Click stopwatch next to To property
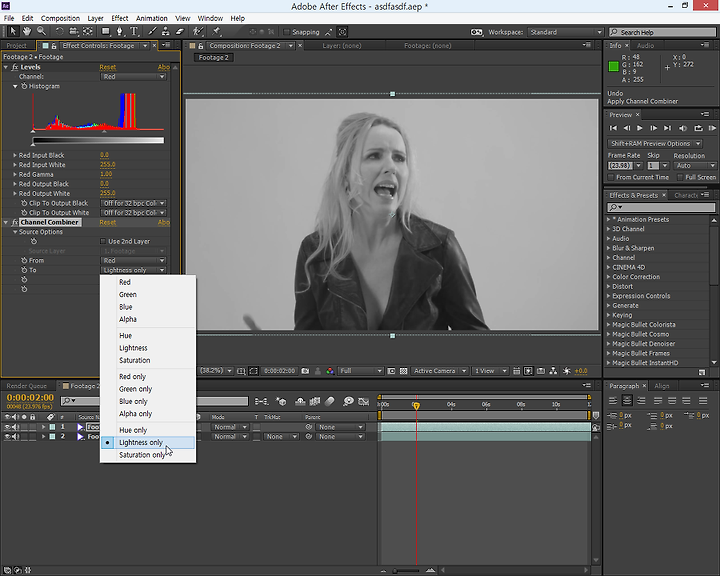Image resolution: width=720 pixels, height=576 pixels. [x=24, y=270]
